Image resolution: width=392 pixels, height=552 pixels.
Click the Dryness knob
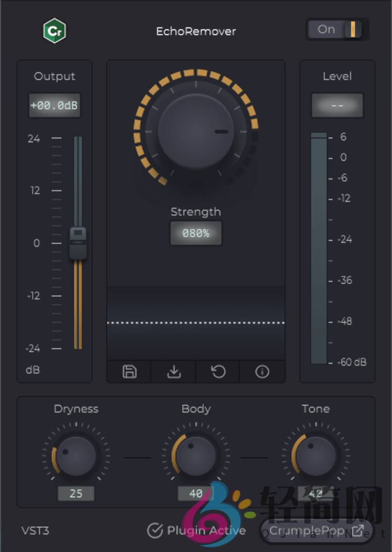[x=76, y=457]
